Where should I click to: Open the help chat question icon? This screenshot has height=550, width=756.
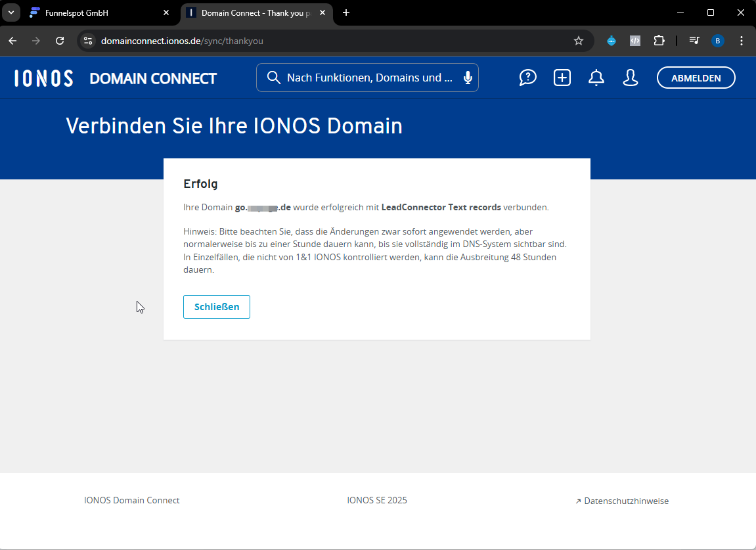tap(527, 78)
